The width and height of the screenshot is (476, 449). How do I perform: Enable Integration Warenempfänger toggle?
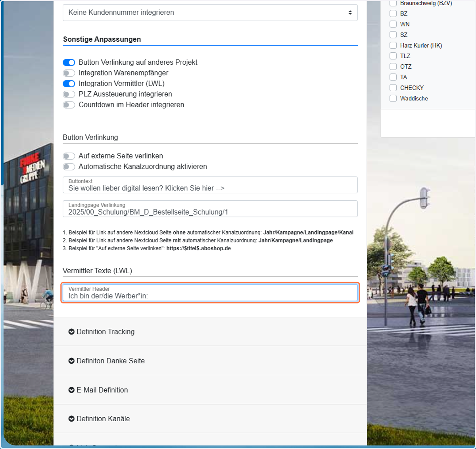click(69, 73)
